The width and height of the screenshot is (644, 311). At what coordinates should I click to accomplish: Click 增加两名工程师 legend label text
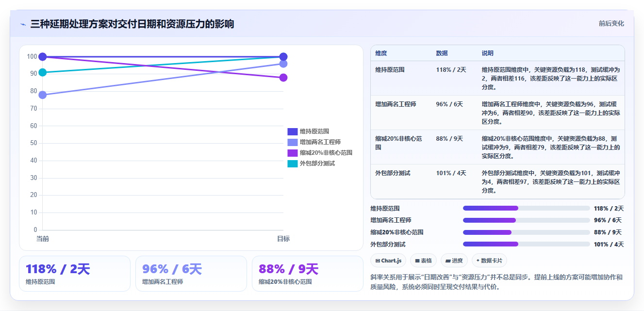point(320,142)
